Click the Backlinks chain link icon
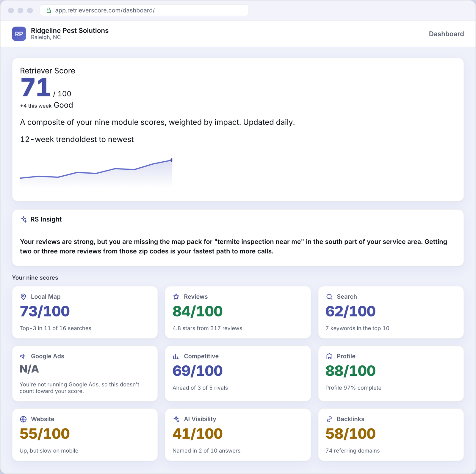The width and height of the screenshot is (476, 474). click(x=329, y=419)
